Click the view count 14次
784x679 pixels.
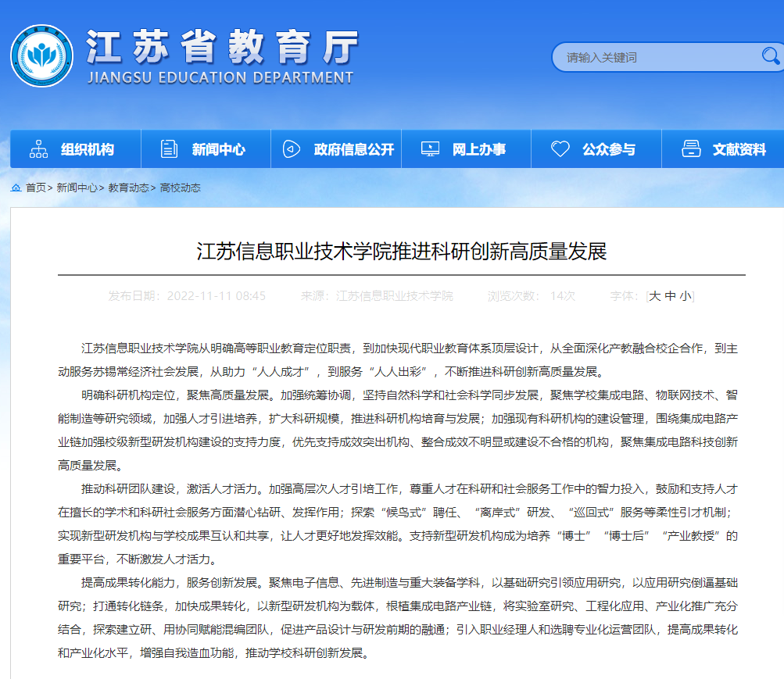point(563,296)
